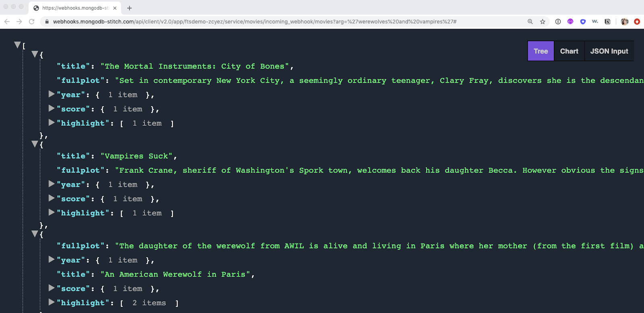Open the blue shield extension icon
This screenshot has width=644, height=313.
(x=583, y=22)
